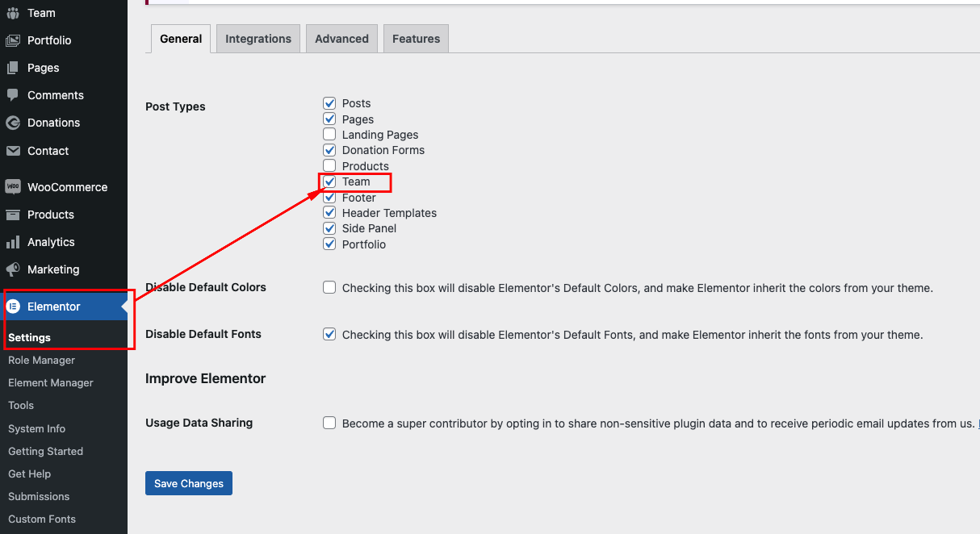This screenshot has height=534, width=980.
Task: Click the Products archive icon
Action: [x=13, y=215]
